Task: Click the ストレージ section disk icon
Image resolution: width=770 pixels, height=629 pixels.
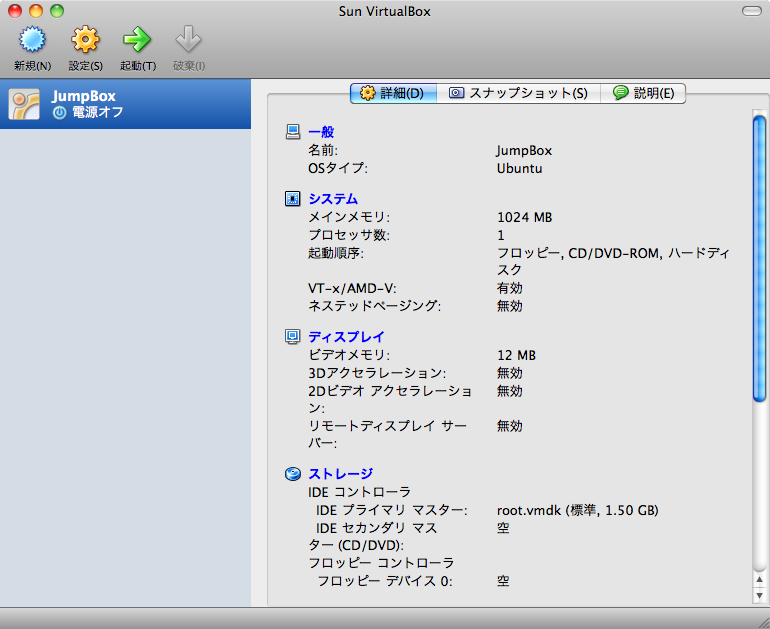Action: point(293,474)
